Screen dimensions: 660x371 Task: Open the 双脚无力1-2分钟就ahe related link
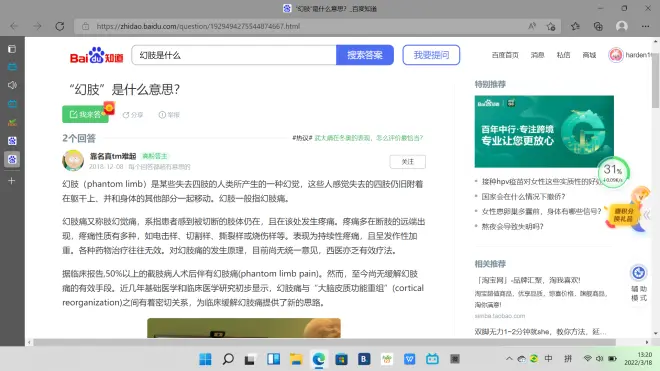coord(540,331)
